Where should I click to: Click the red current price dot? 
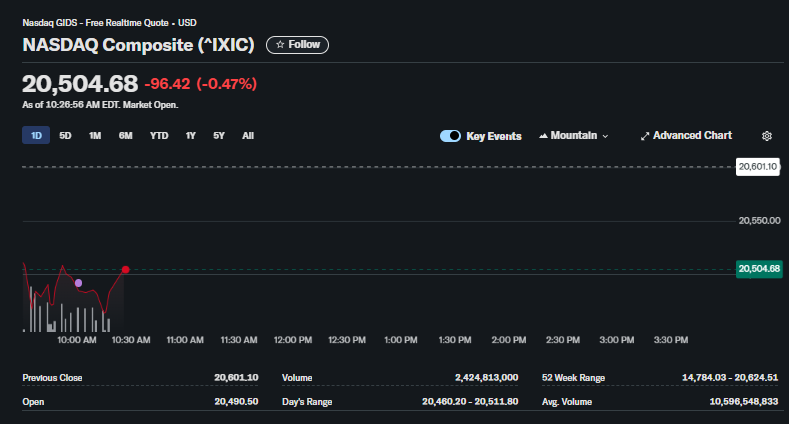pyautogui.click(x=125, y=270)
